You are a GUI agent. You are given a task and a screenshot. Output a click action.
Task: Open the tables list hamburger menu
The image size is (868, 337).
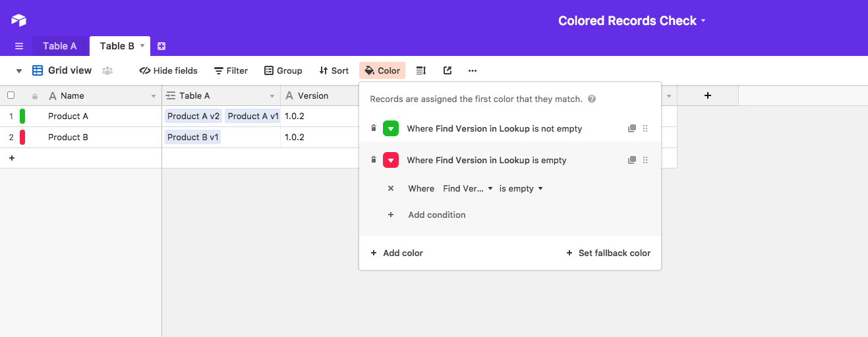19,46
